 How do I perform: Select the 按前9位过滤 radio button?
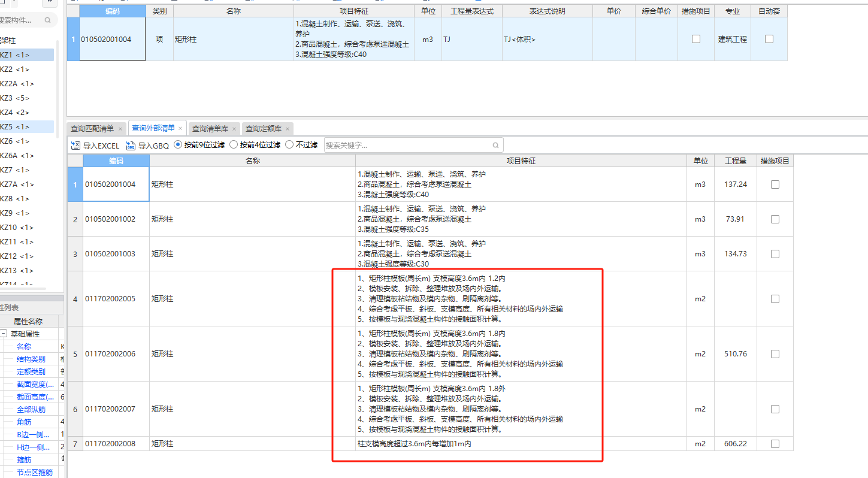[178, 144]
